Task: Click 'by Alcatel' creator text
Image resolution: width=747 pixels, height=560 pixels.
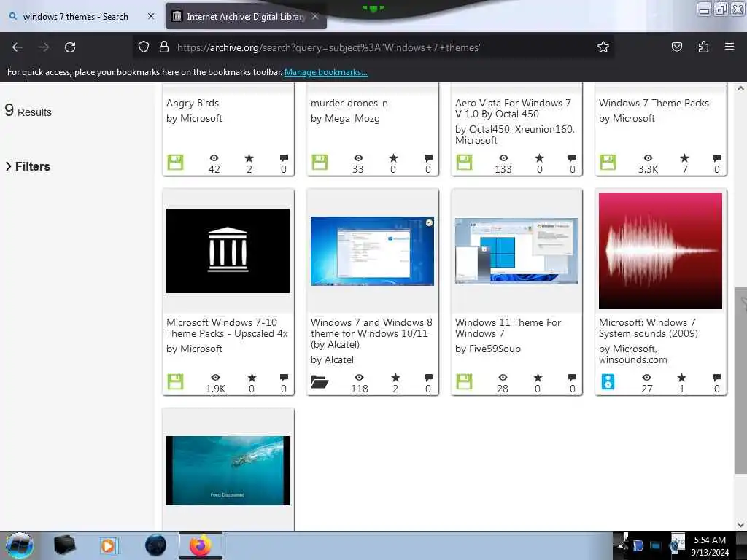Action: pyautogui.click(x=332, y=359)
